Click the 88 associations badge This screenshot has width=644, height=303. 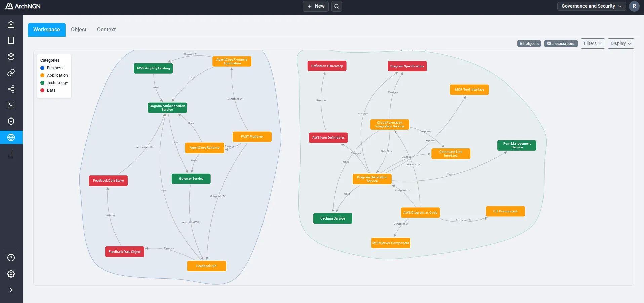click(561, 44)
